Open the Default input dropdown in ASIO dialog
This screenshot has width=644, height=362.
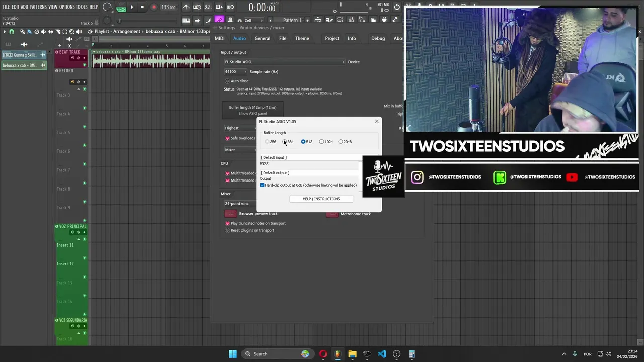(x=310, y=158)
